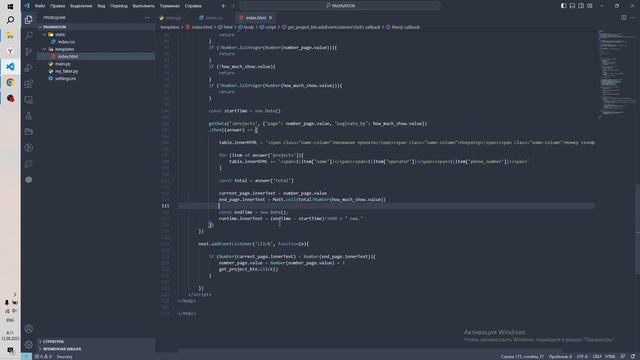
Task: Open the Remote Explorer icon in activity bar
Action: [29, 100]
